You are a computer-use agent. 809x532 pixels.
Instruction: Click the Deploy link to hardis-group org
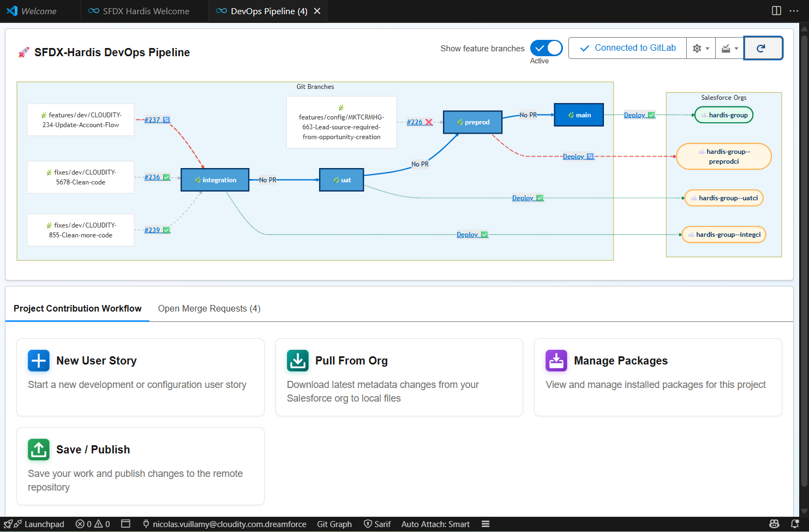pyautogui.click(x=634, y=115)
